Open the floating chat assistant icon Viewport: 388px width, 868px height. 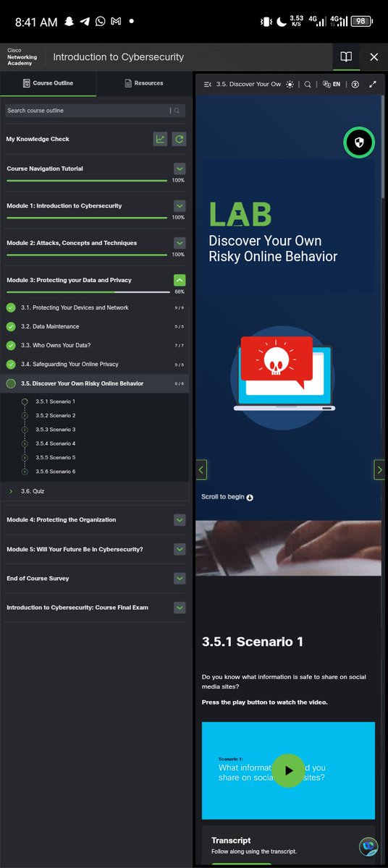[369, 846]
